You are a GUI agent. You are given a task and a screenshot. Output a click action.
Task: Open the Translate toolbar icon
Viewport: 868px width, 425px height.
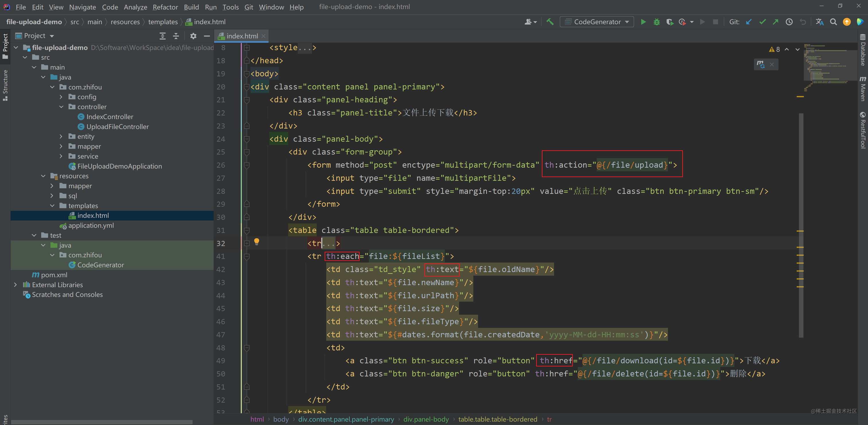pos(820,22)
